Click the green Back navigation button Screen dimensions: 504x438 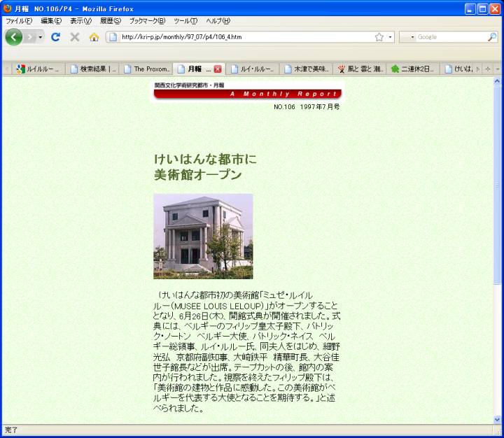[x=13, y=37]
